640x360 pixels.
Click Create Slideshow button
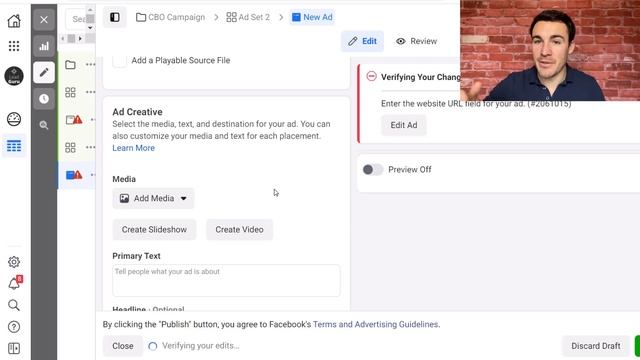click(154, 229)
